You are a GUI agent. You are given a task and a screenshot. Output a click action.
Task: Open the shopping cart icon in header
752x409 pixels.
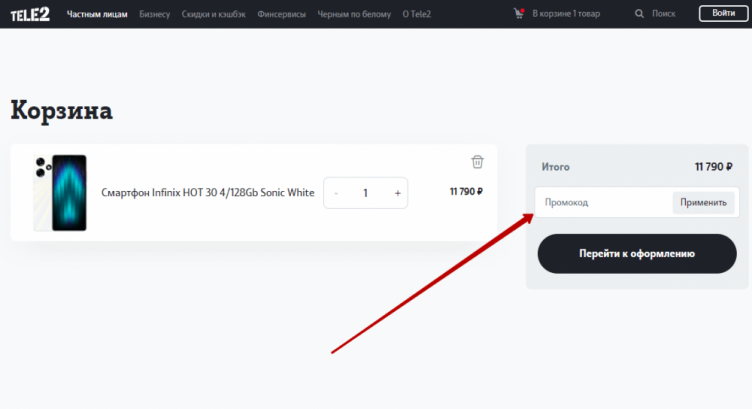[x=518, y=14]
